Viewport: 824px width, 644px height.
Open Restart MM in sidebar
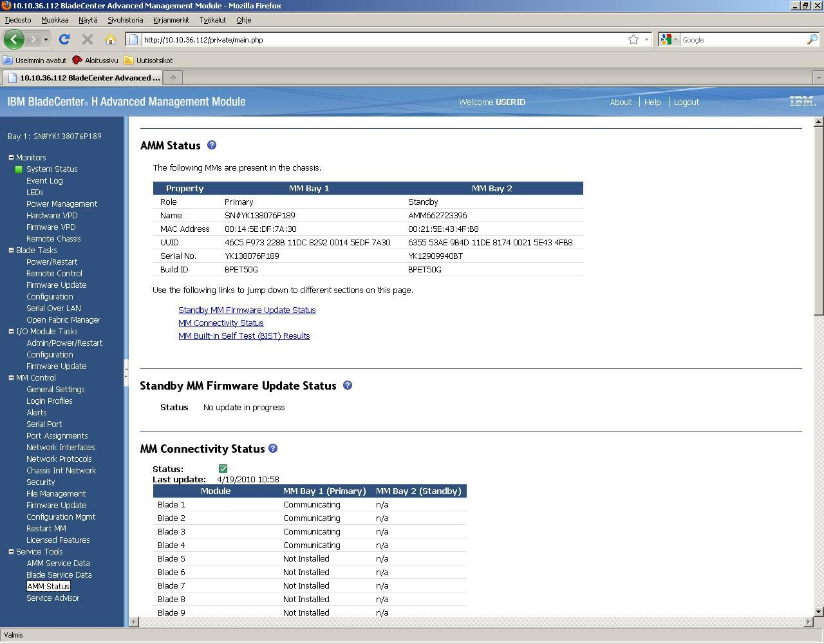[46, 529]
